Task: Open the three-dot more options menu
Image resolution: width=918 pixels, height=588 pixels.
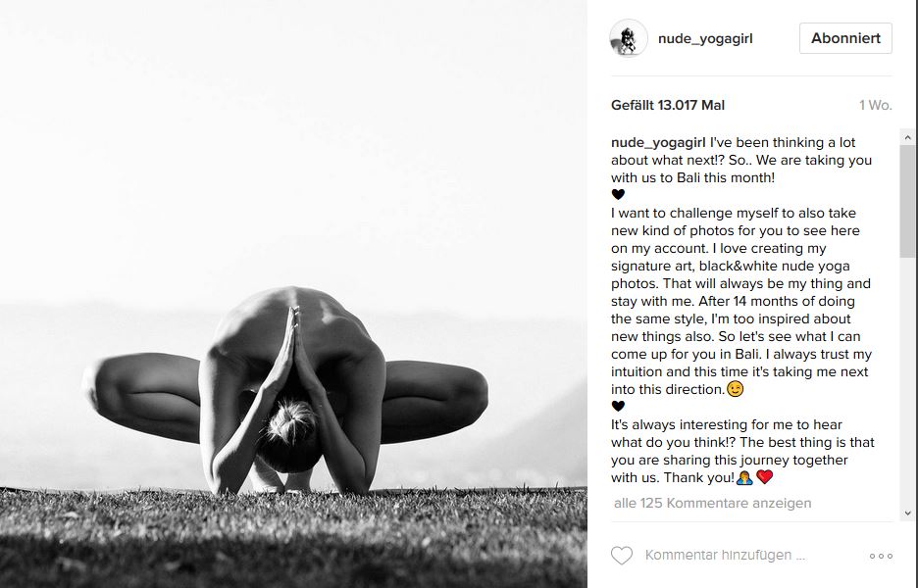Action: [881, 556]
